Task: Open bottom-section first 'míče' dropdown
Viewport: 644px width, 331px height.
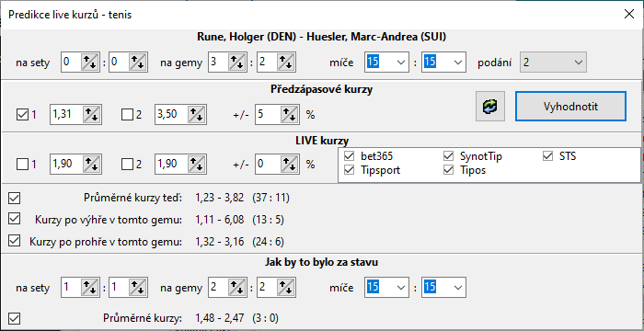Action: (400, 287)
